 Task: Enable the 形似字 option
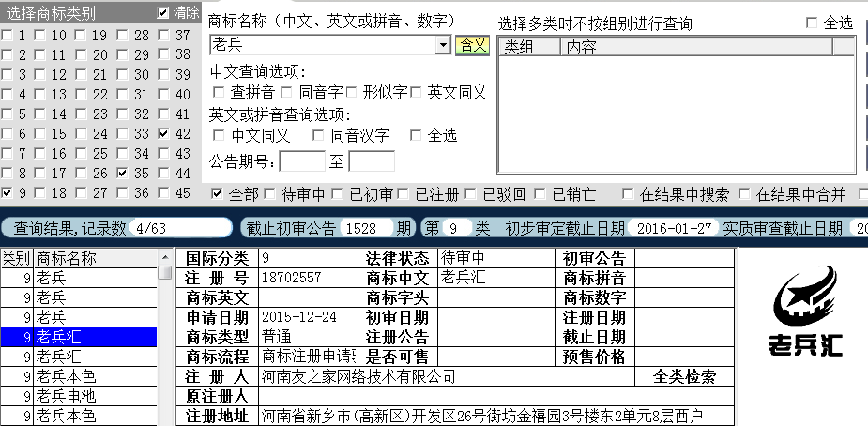[x=351, y=92]
